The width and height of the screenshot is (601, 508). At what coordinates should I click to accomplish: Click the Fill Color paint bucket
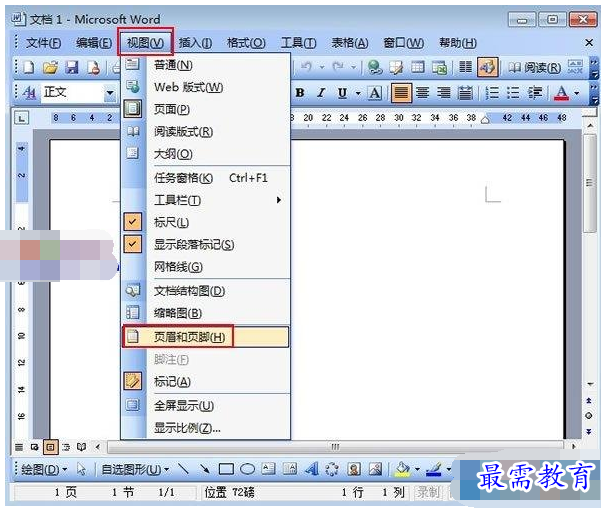pos(402,469)
